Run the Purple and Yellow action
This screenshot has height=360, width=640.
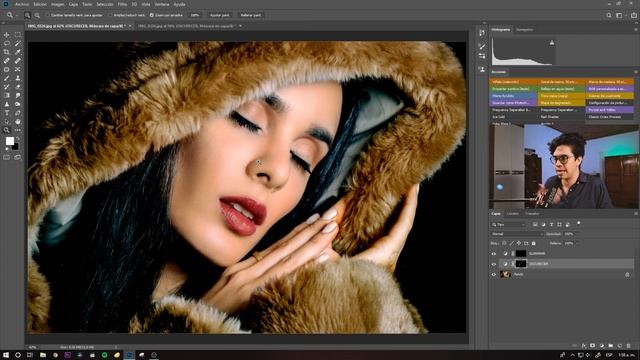point(610,110)
